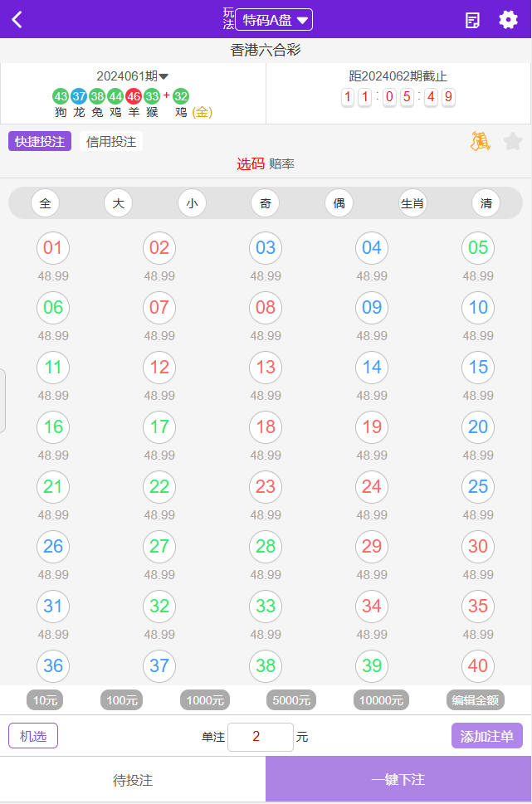This screenshot has height=804, width=532.
Task: Click 一键下注 to place bet
Action: click(398, 779)
